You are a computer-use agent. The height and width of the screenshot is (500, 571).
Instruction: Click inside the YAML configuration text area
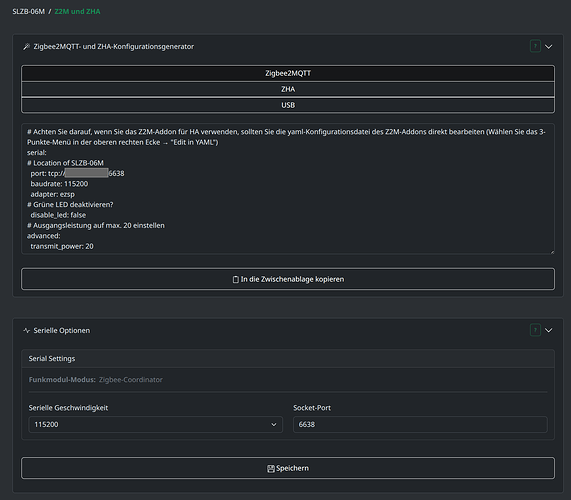[288, 189]
